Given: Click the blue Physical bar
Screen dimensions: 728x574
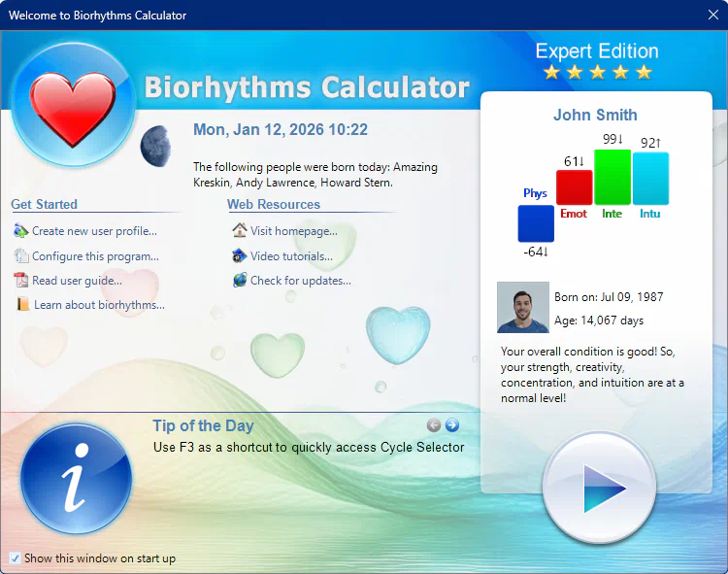Looking at the screenshot, I should 536,222.
